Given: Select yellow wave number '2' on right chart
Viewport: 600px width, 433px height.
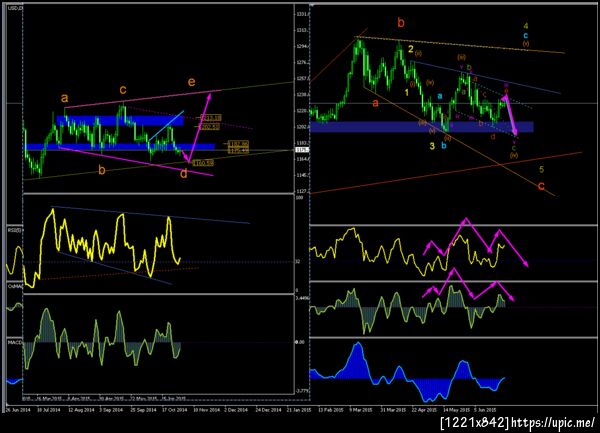Looking at the screenshot, I should (411, 49).
